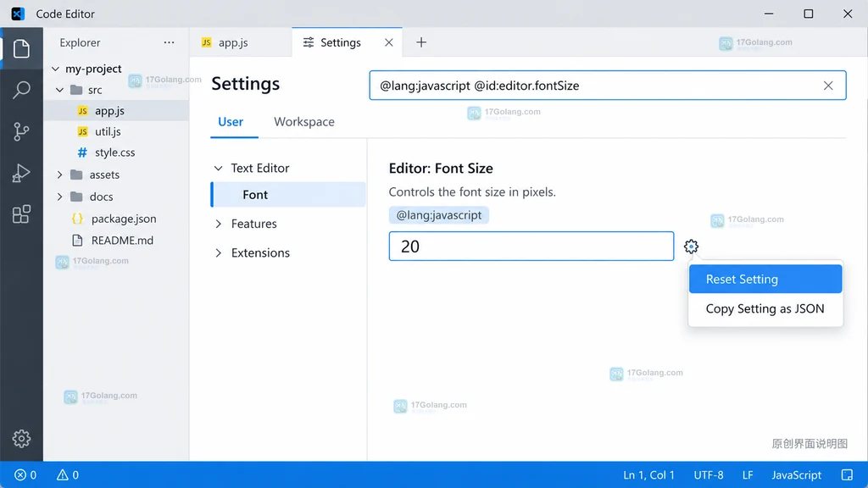The height and width of the screenshot is (488, 868).
Task: Expand the Features settings section
Action: (219, 224)
